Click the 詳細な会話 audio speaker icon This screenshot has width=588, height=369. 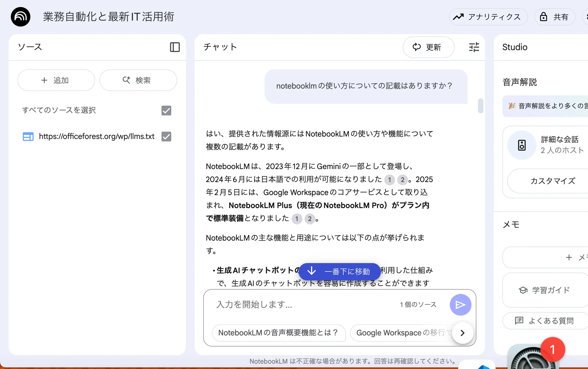[522, 145]
